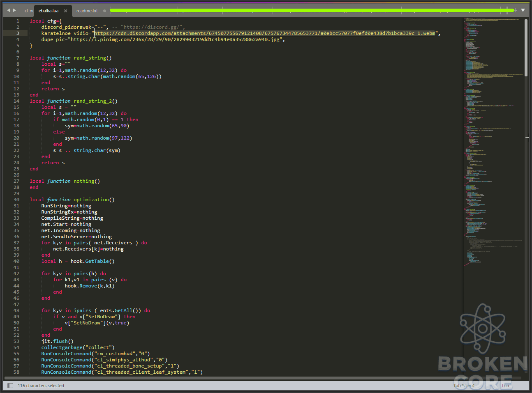Place cursor on 'discord_pidorawek' on line 2
Screen dimensions: 532x393
(x=66, y=27)
